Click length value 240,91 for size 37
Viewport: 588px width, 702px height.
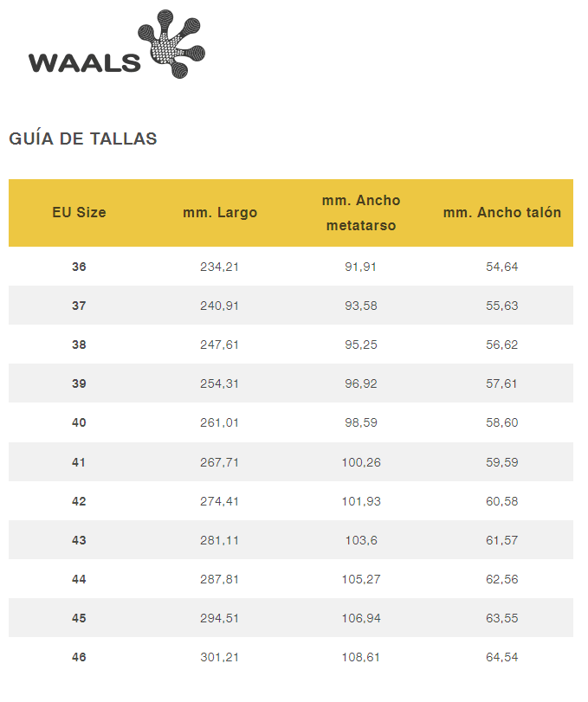click(x=220, y=306)
